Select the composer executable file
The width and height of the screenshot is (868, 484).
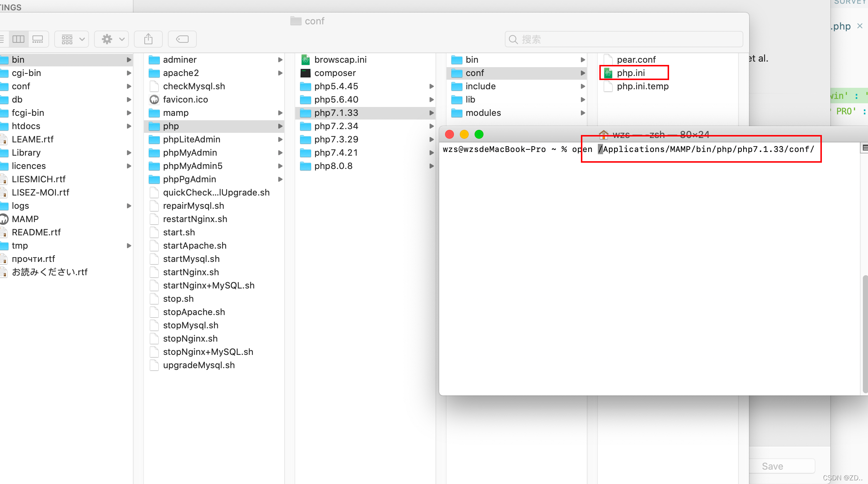click(x=335, y=73)
